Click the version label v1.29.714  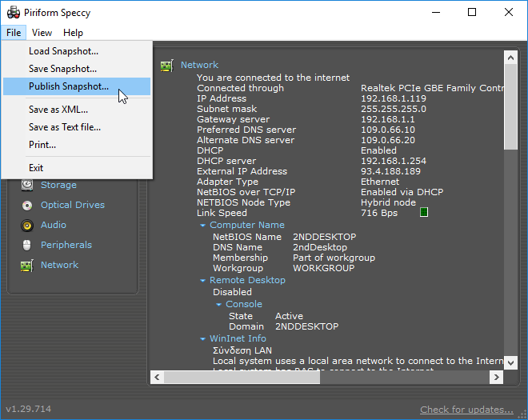point(29,409)
